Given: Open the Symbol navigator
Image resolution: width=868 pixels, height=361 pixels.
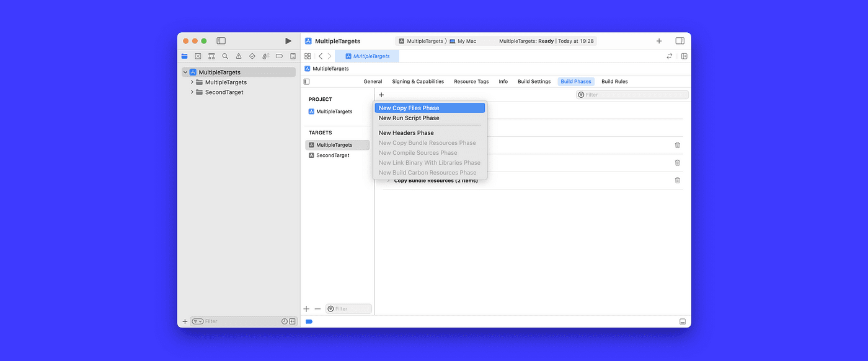Looking at the screenshot, I should coord(211,56).
